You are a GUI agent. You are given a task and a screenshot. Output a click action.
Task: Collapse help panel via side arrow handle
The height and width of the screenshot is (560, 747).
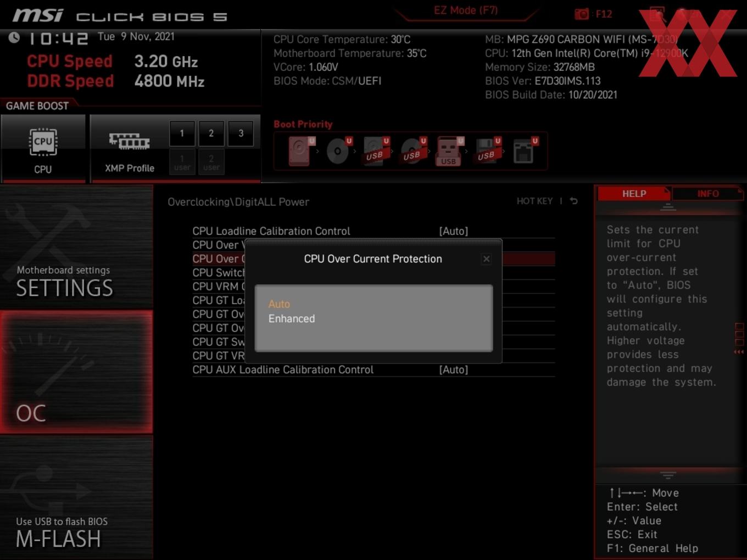coord(739,339)
